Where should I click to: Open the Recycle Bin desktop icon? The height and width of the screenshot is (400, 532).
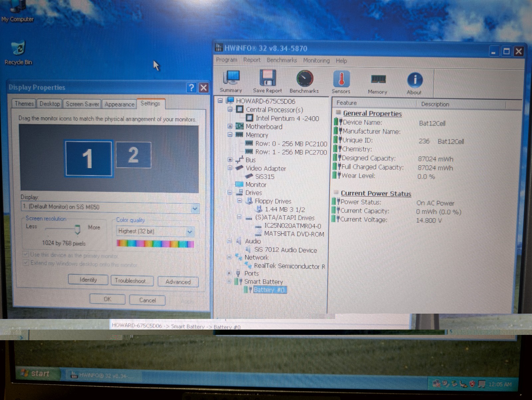(18, 53)
